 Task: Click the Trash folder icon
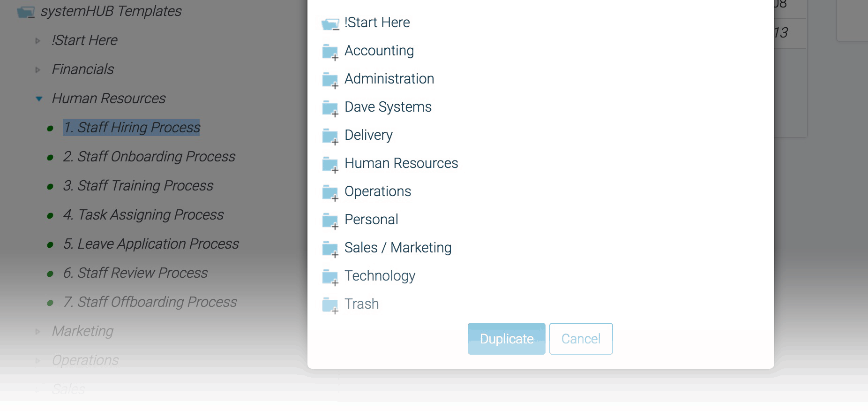[330, 304]
